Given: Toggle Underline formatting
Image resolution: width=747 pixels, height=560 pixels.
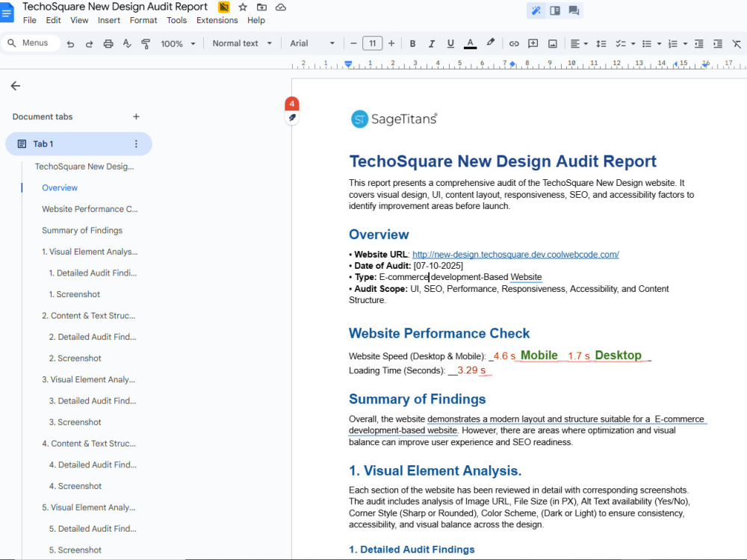Looking at the screenshot, I should (x=450, y=44).
